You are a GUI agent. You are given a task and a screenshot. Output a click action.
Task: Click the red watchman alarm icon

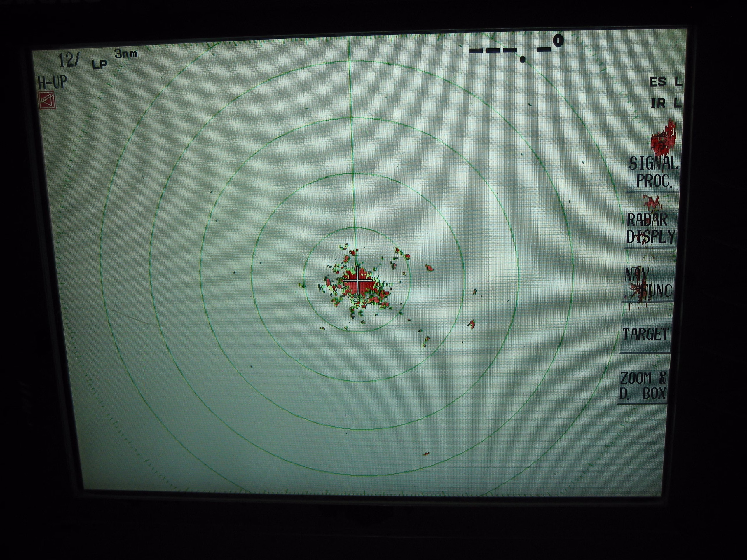47,100
